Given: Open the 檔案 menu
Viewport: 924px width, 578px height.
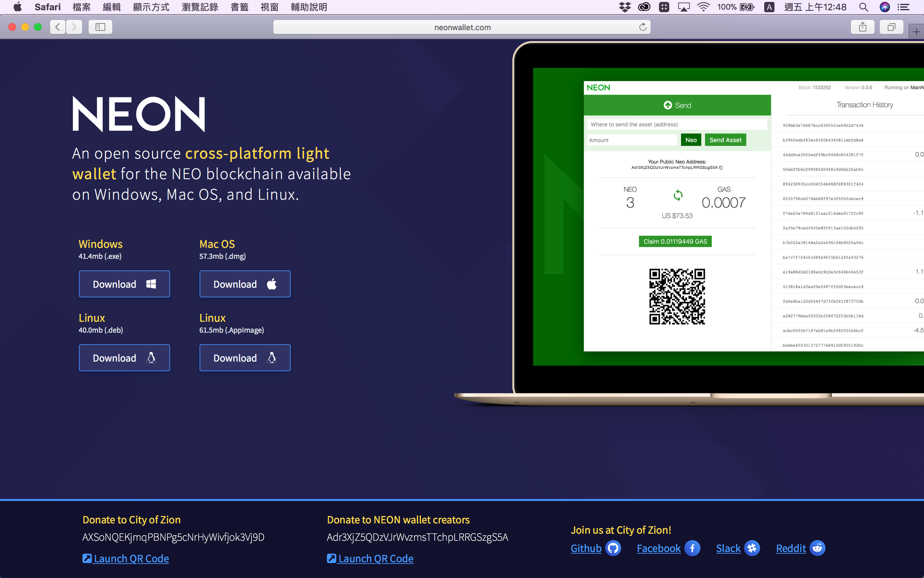Looking at the screenshot, I should coord(81,7).
